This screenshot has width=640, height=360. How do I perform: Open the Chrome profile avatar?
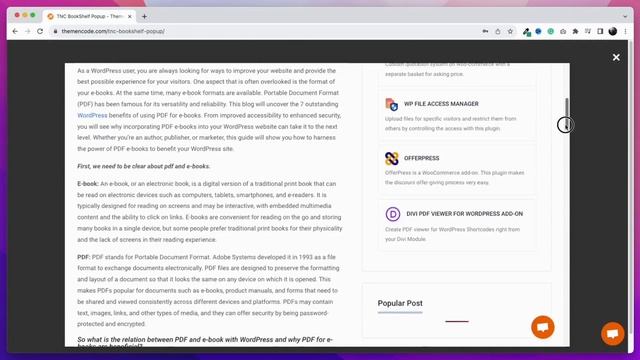(613, 31)
